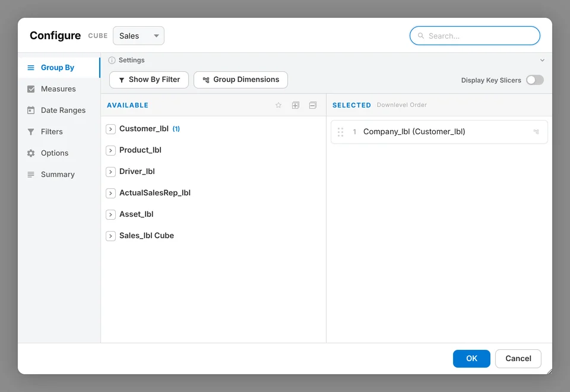Screen dimensions: 570x392
Task: Click the Sales_lbl Cube label text
Action: pos(147,236)
